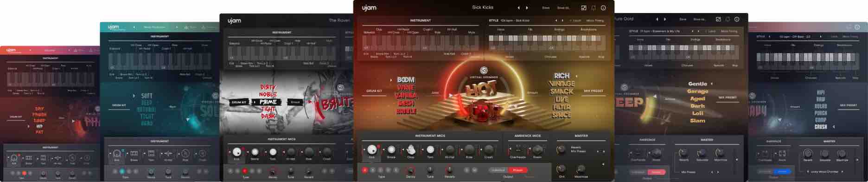Click Save in the HOT window header
Viewport: 868px width, 182px height.
(x=546, y=8)
